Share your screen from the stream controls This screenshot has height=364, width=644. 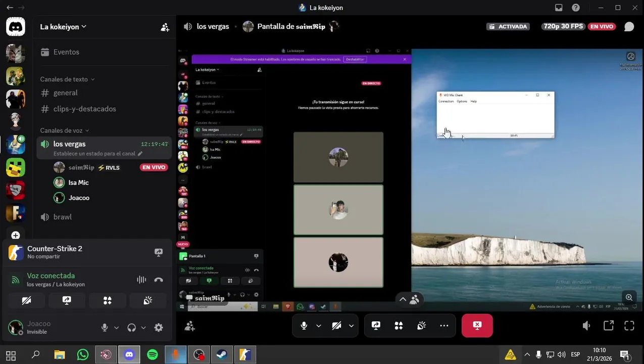[x=376, y=326]
